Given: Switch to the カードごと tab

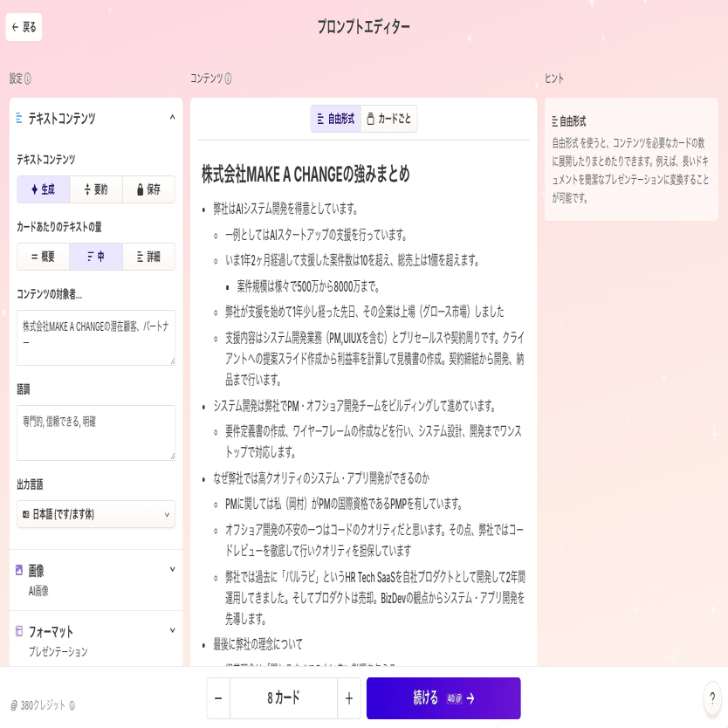Looking at the screenshot, I should (389, 119).
